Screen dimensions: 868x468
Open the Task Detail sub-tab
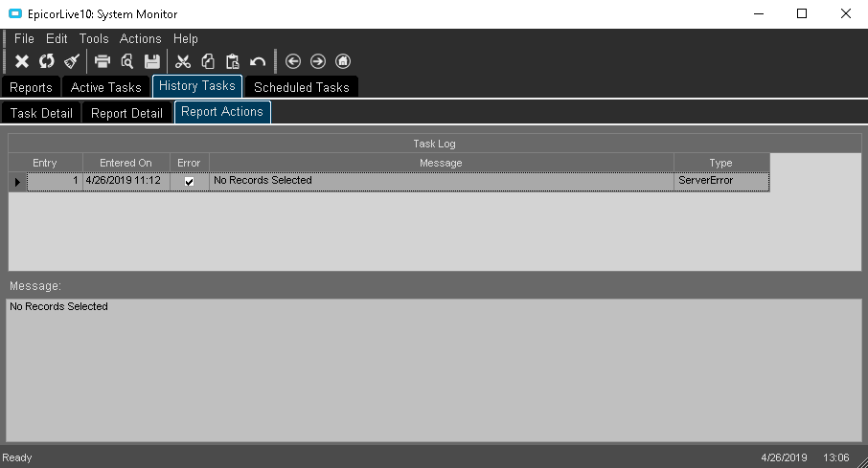coord(41,113)
